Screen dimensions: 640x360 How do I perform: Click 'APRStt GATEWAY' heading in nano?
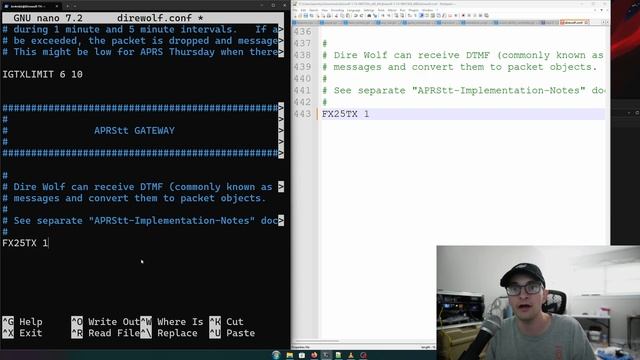point(134,131)
